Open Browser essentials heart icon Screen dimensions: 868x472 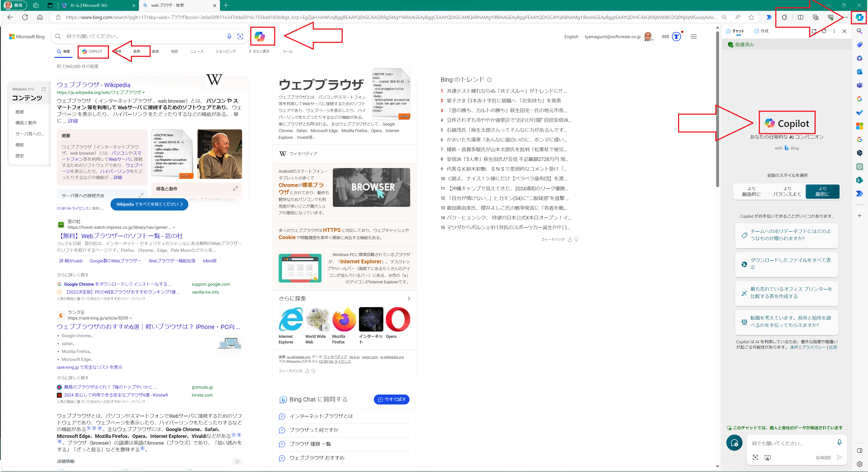[x=831, y=17]
